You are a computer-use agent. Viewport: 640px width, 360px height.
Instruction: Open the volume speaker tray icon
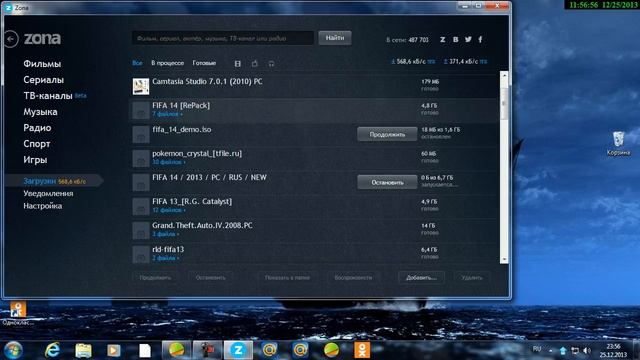tap(587, 351)
